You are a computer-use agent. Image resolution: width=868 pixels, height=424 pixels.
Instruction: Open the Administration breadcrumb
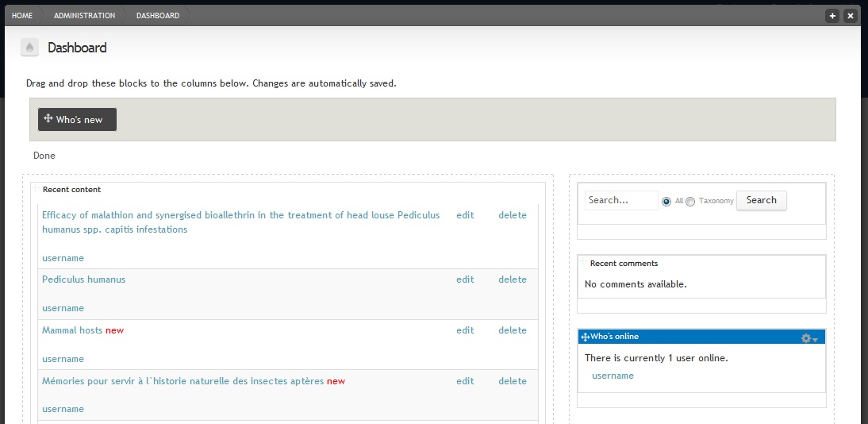click(85, 16)
